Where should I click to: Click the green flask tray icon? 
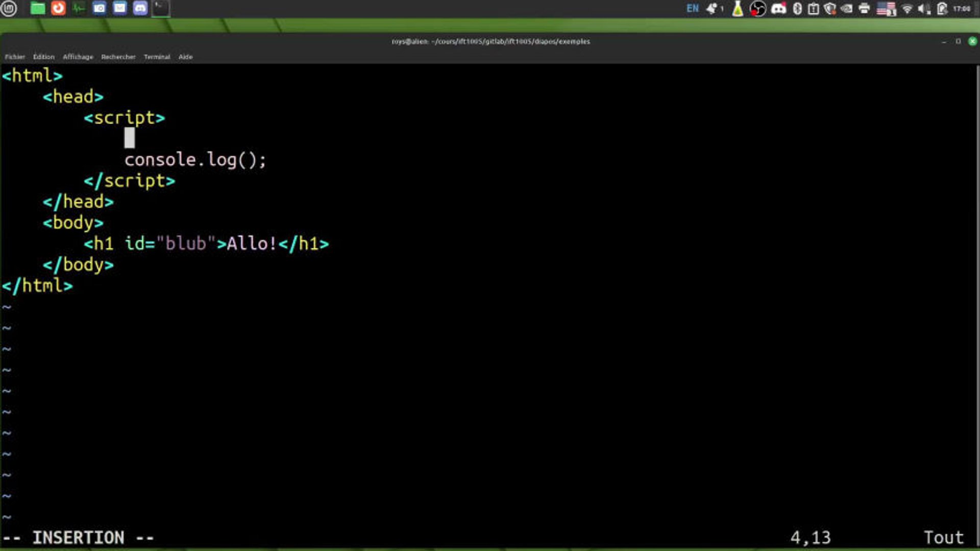(x=738, y=8)
